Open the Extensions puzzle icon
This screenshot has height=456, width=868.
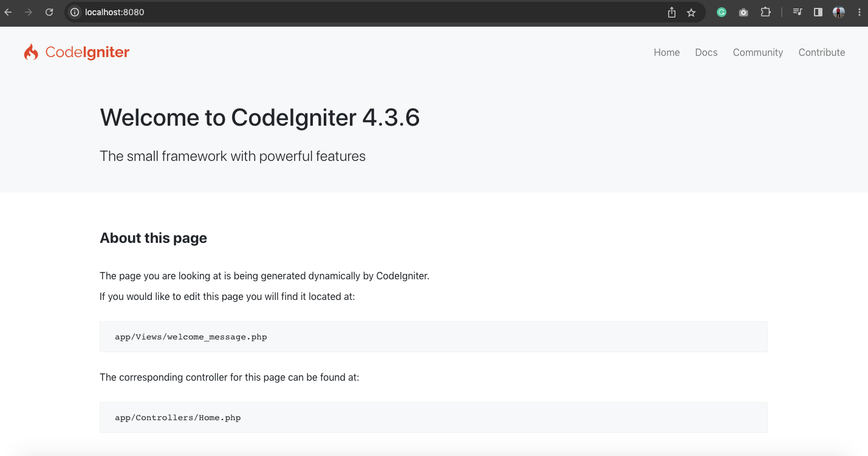click(x=765, y=12)
